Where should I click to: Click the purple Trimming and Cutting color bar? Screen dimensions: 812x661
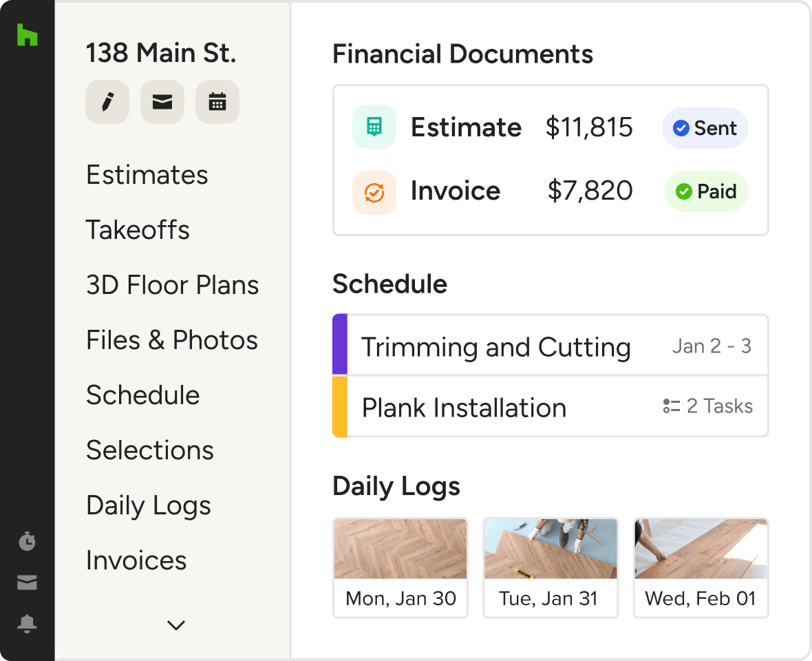[340, 345]
